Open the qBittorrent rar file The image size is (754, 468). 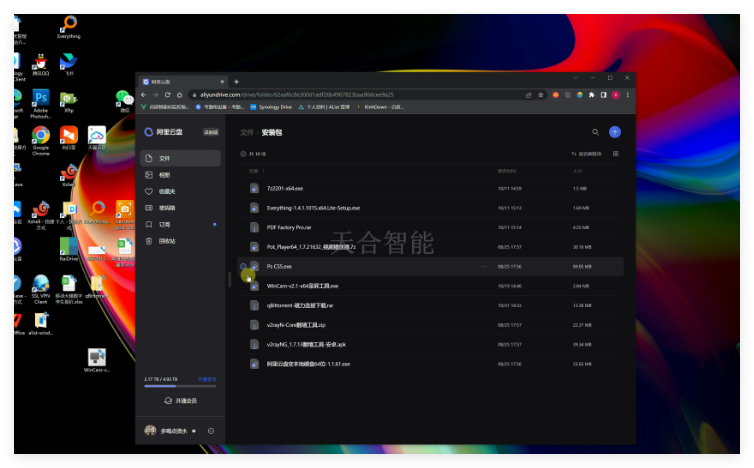(x=300, y=305)
